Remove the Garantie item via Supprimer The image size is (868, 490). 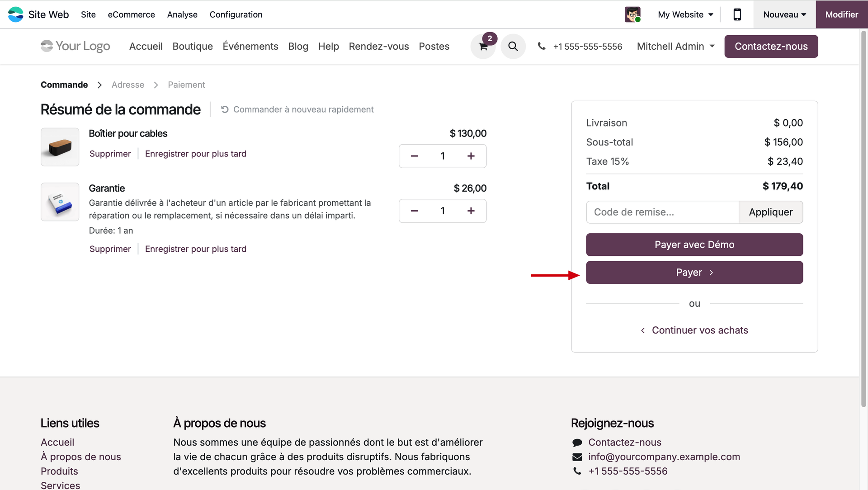[x=110, y=249]
